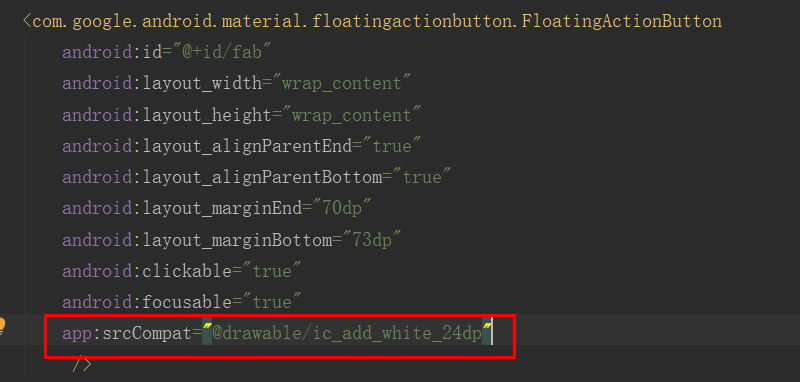Click the wrap_content value for layout_width
This screenshot has width=800, height=382.
[x=342, y=83]
